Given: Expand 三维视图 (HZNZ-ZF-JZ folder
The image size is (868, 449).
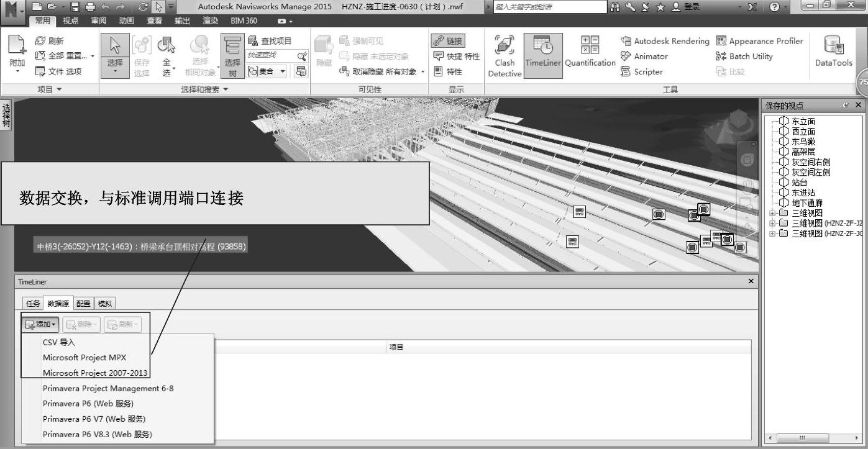Looking at the screenshot, I should point(772,223).
